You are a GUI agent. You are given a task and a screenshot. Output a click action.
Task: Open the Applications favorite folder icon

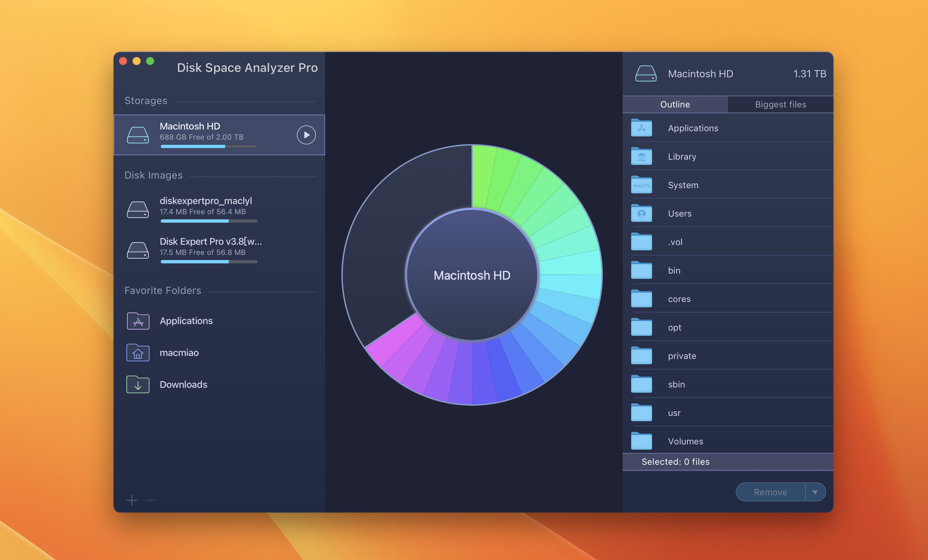pos(138,321)
